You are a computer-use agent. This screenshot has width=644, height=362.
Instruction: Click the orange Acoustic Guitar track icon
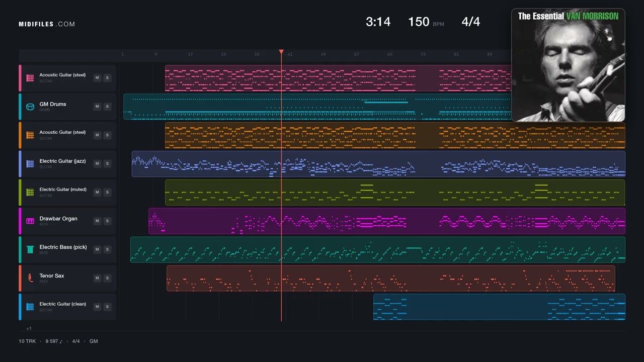(x=30, y=135)
